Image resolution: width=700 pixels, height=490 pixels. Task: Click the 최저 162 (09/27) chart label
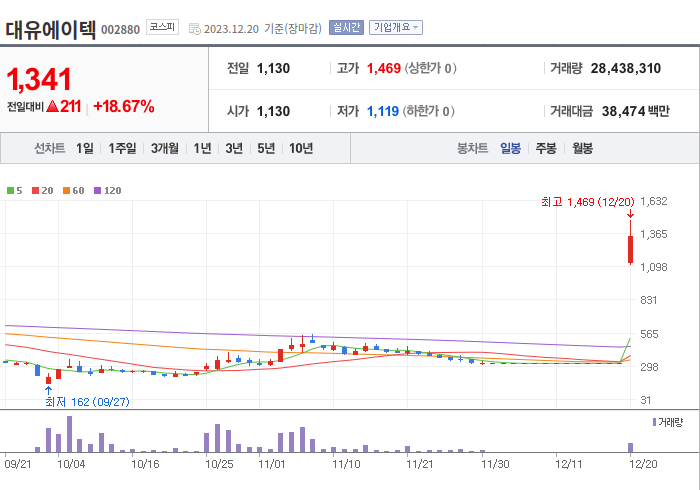click(88, 402)
